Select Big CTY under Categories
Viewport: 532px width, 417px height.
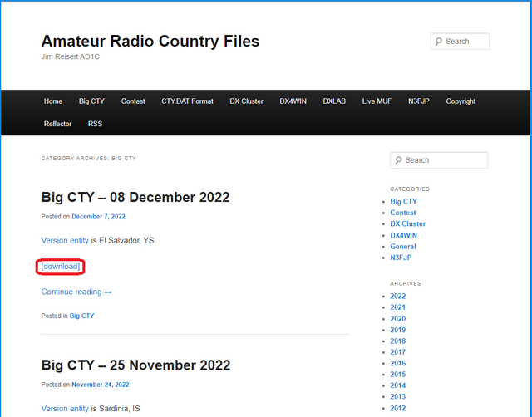pyautogui.click(x=403, y=201)
